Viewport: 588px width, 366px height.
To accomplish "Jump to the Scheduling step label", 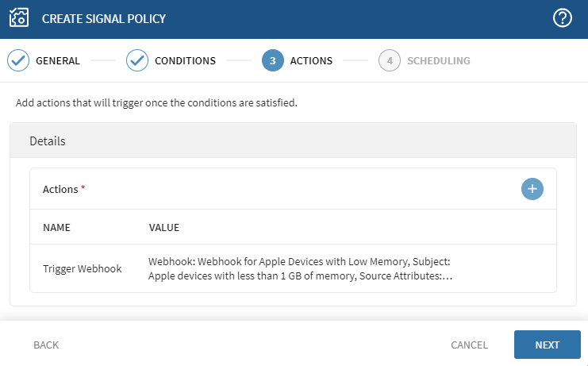I will coord(438,60).
